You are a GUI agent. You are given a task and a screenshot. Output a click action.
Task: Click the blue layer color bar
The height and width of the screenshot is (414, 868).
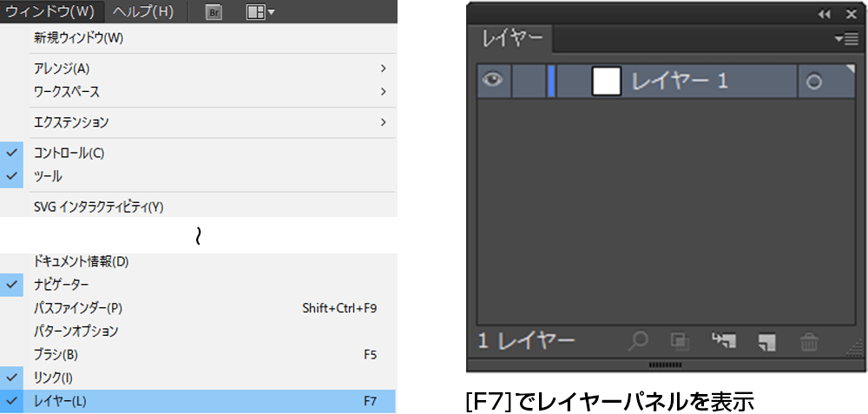coord(551,81)
